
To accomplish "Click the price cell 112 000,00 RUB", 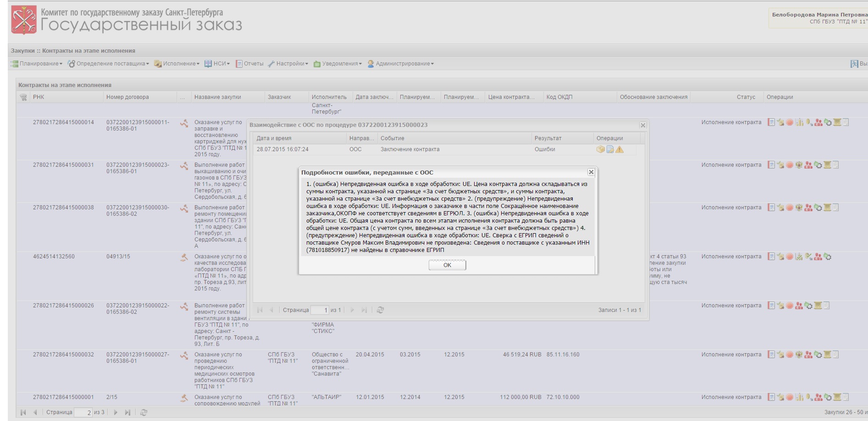I will click(520, 397).
